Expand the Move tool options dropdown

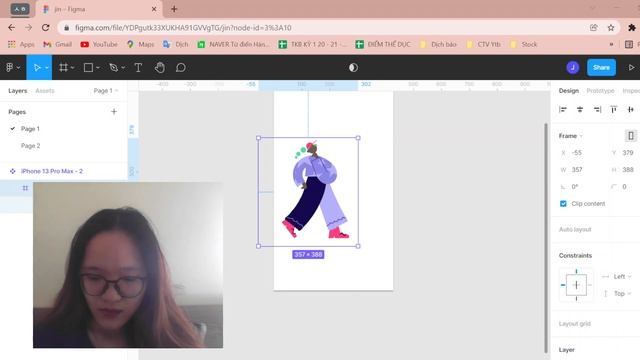click(x=47, y=68)
